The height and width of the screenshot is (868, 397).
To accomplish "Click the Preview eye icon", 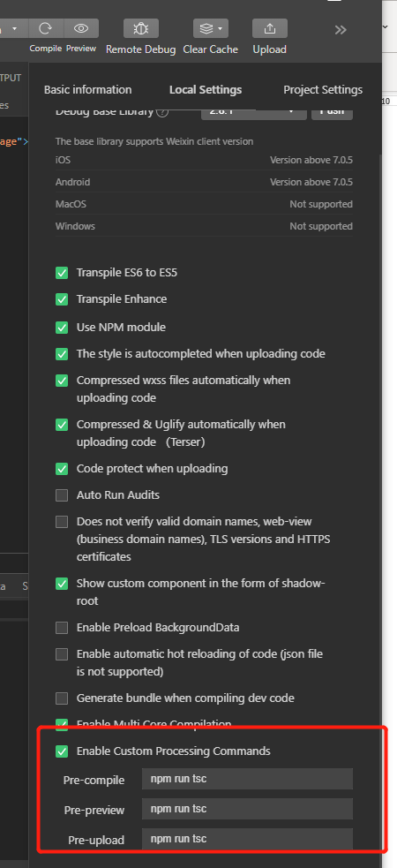I will click(x=81, y=28).
